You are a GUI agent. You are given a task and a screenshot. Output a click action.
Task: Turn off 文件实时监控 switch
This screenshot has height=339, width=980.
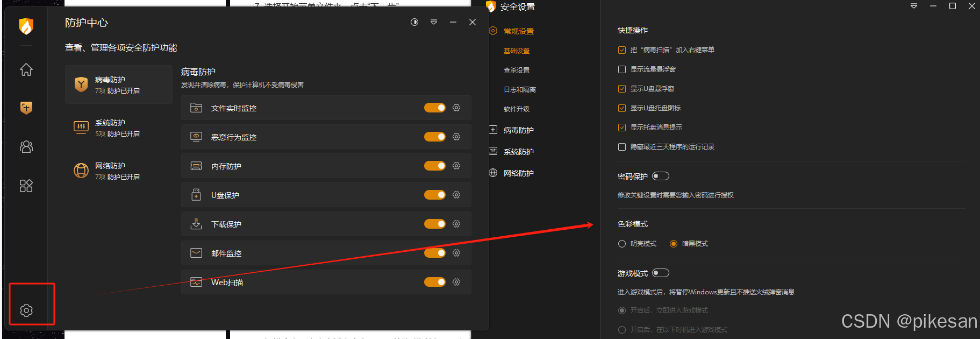pos(435,108)
